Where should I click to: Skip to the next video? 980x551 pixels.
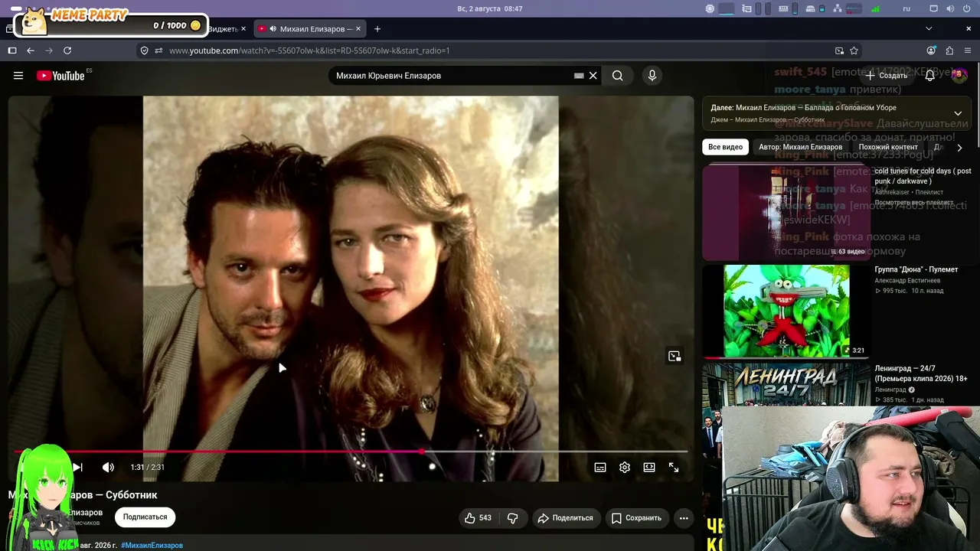click(x=77, y=468)
